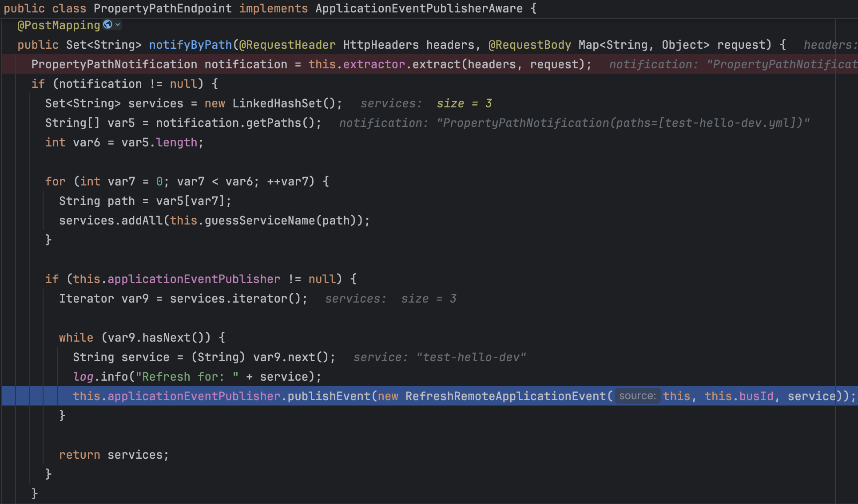Viewport: 858px width, 504px height.
Task: Click the 'notification != null' condition
Action: 128,84
